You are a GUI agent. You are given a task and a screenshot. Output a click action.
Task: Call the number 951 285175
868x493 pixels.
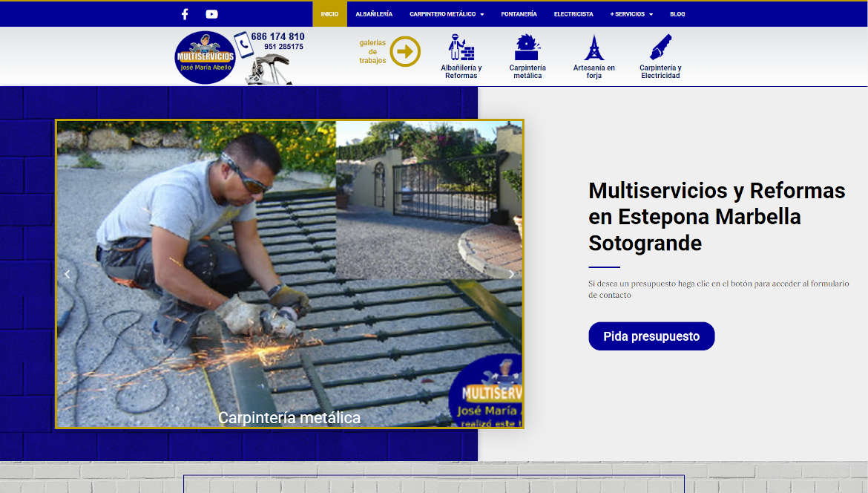click(283, 47)
